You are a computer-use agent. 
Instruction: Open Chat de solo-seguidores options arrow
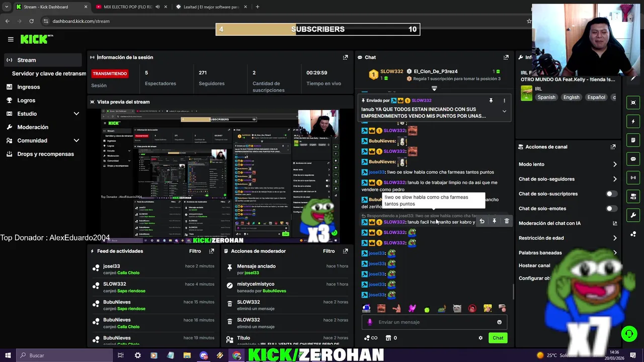point(615,179)
